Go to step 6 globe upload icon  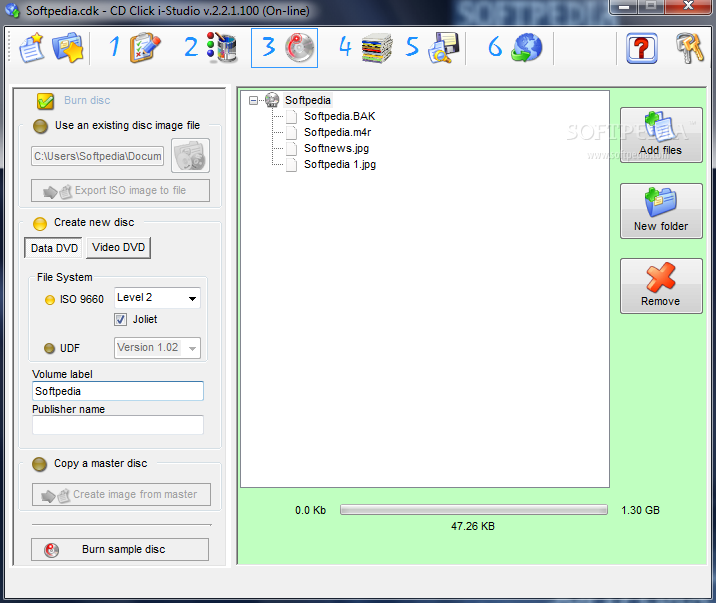point(526,47)
